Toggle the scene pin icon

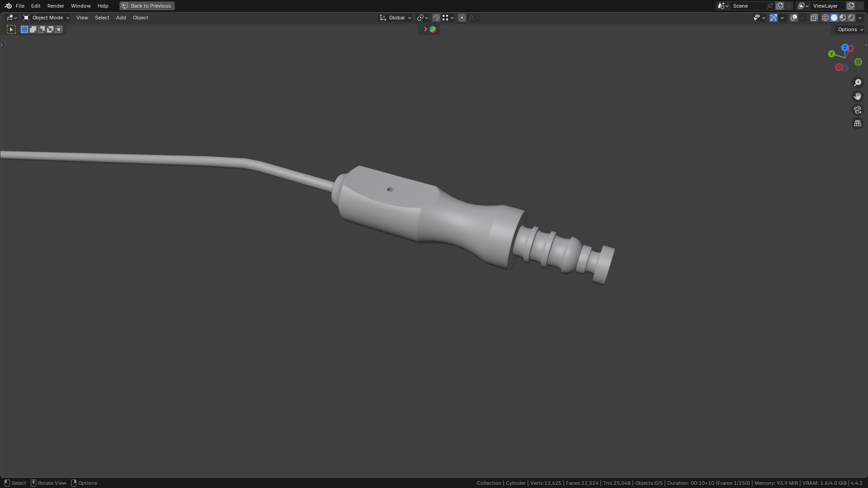click(770, 6)
